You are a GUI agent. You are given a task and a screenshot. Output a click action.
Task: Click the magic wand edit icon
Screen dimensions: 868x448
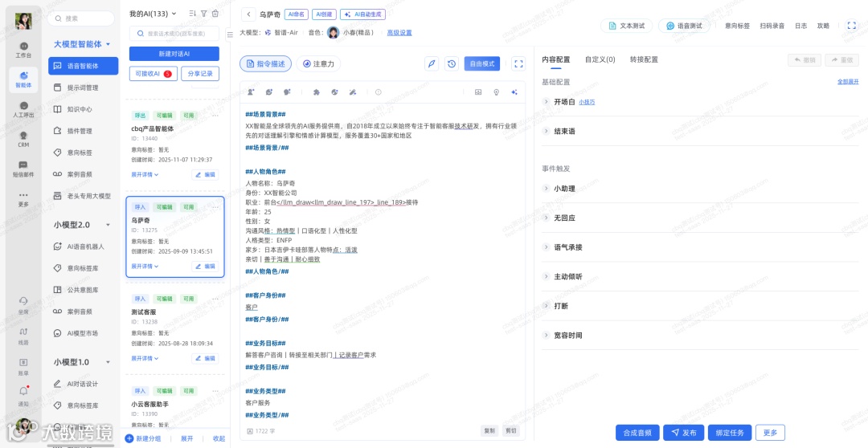(x=353, y=92)
